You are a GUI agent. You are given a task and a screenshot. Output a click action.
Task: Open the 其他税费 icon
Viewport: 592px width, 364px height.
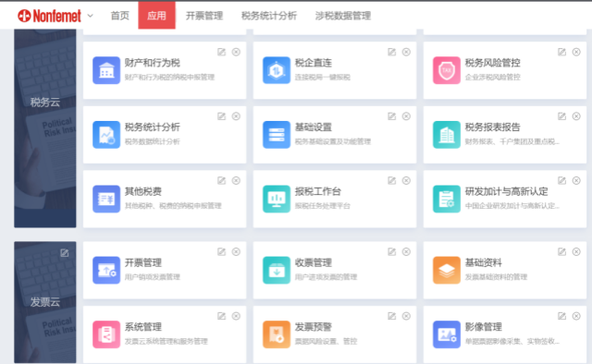[106, 199]
